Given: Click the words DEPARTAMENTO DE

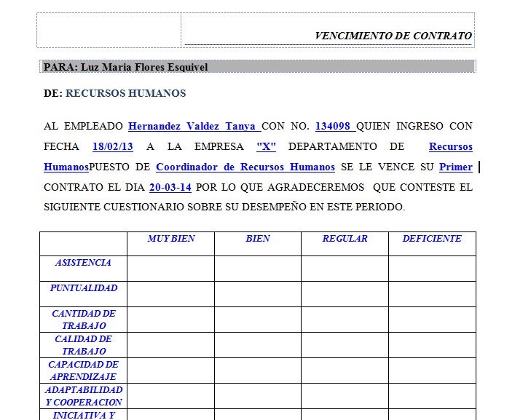Looking at the screenshot, I should [x=346, y=146].
